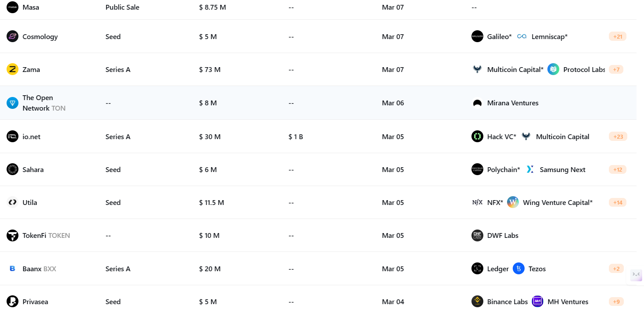Image resolution: width=644 pixels, height=316 pixels.
Task: Click the Hack VC logo icon
Action: (477, 136)
